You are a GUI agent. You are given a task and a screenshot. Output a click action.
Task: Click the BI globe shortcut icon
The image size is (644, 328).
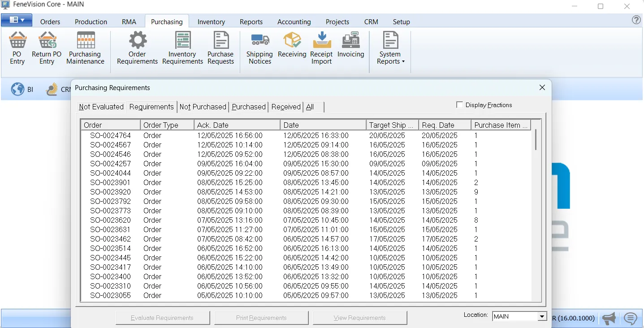[x=18, y=89]
